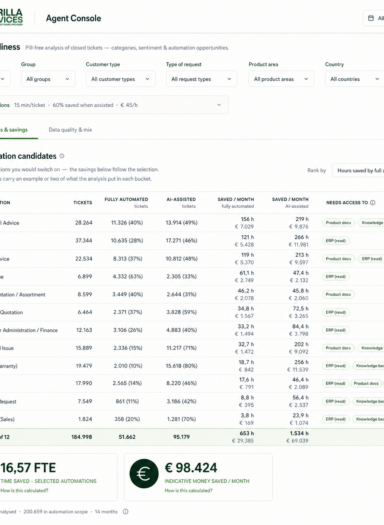384x525 pixels.
Task: Click the calendar icon in the top bar
Action: pos(371,18)
